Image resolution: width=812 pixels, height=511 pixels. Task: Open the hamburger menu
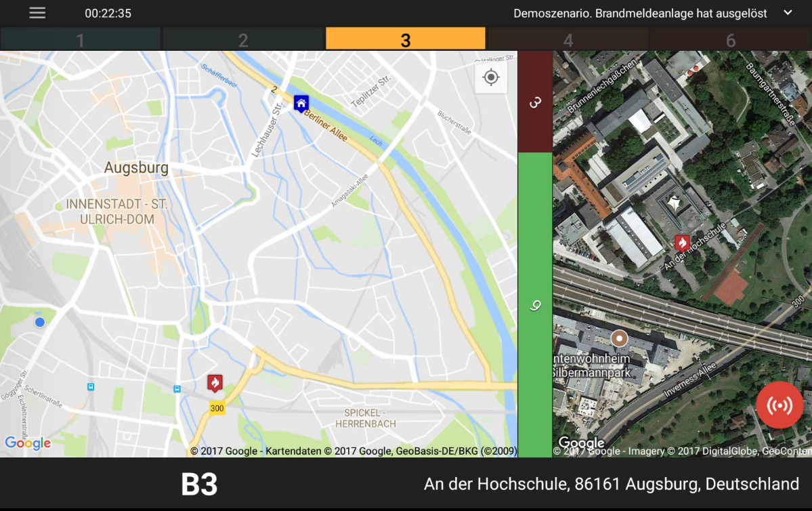click(37, 14)
